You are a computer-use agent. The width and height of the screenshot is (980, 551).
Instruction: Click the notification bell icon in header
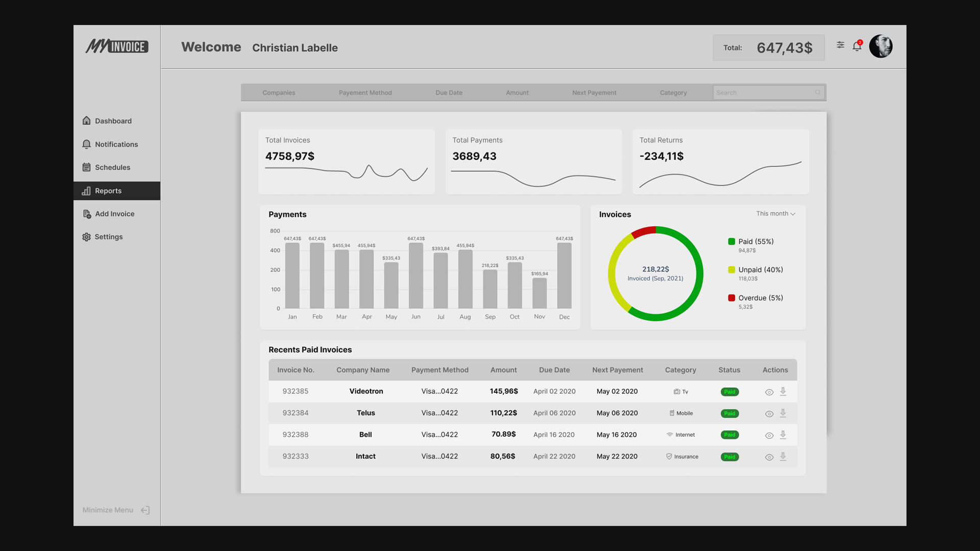click(857, 46)
